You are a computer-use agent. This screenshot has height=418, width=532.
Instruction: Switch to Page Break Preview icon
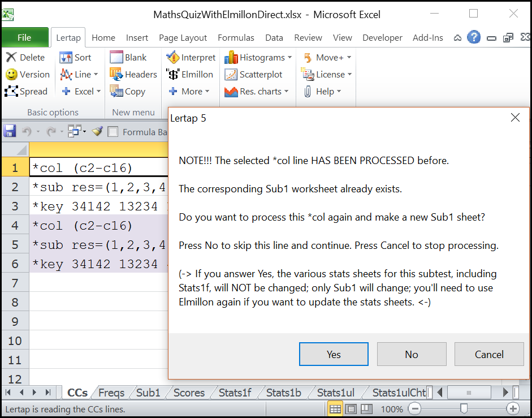366,409
